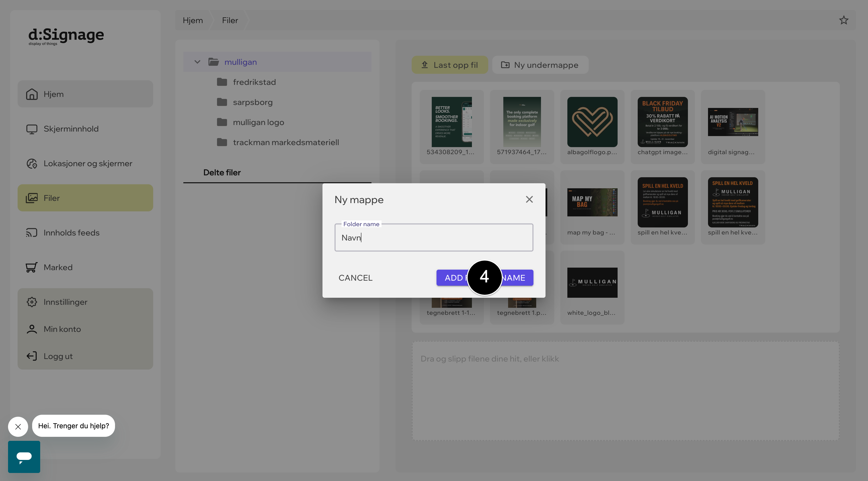Open the 571937464_17 file thumbnail
Screen dimensions: 868x481
[522, 122]
